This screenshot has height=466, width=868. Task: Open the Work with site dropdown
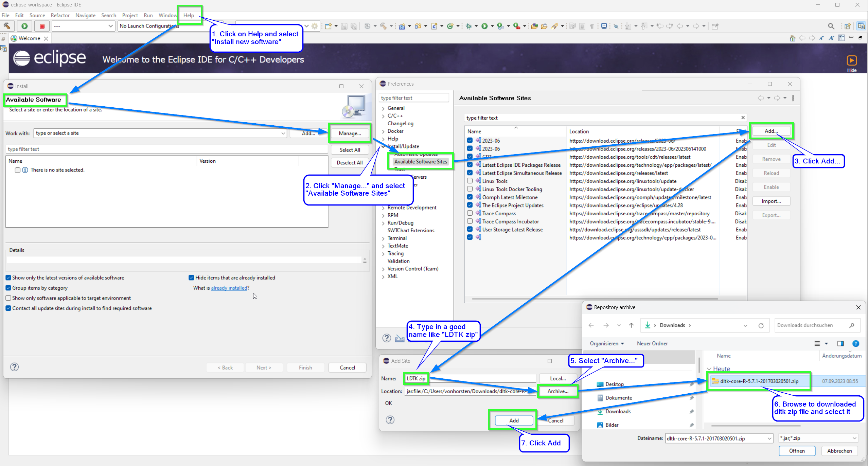283,133
